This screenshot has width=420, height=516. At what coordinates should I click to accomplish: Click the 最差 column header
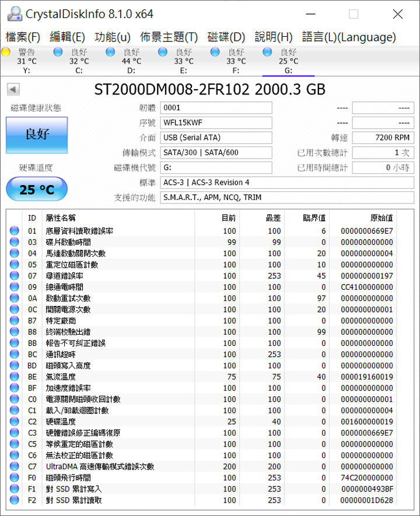(273, 218)
